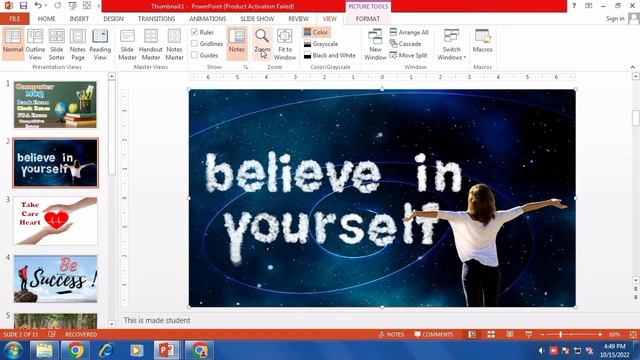
Task: Click the zoom slider handle
Action: pos(561,334)
